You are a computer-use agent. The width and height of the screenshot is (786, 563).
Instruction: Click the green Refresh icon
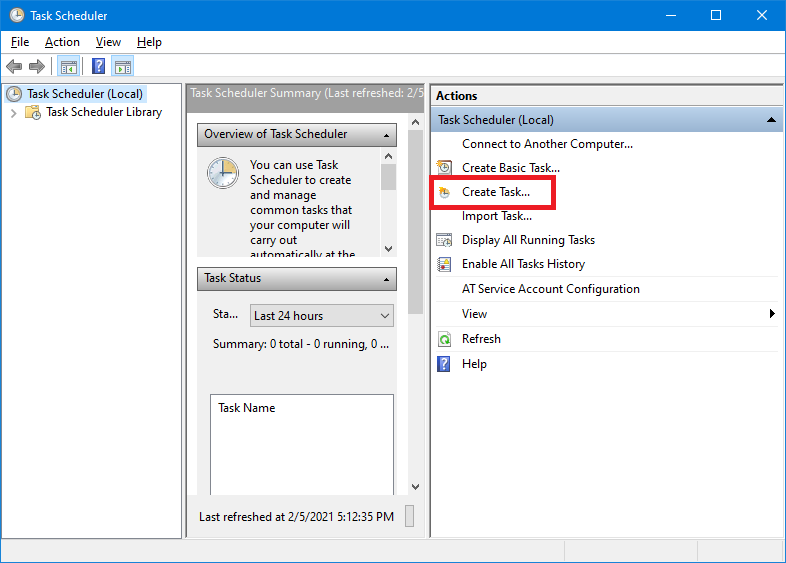click(x=444, y=339)
